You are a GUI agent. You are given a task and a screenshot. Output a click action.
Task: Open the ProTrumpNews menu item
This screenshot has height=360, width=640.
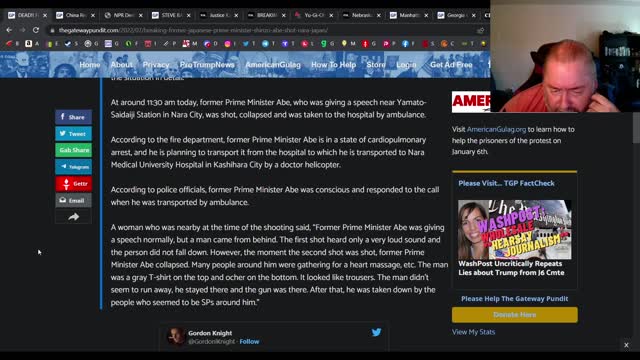pos(207,64)
